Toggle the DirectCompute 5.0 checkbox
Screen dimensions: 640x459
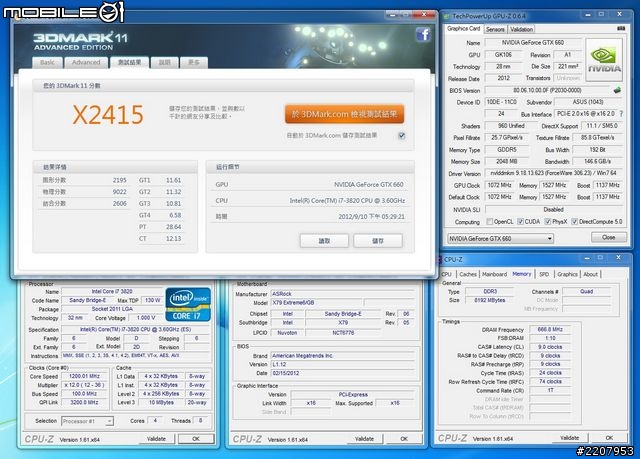(x=575, y=222)
